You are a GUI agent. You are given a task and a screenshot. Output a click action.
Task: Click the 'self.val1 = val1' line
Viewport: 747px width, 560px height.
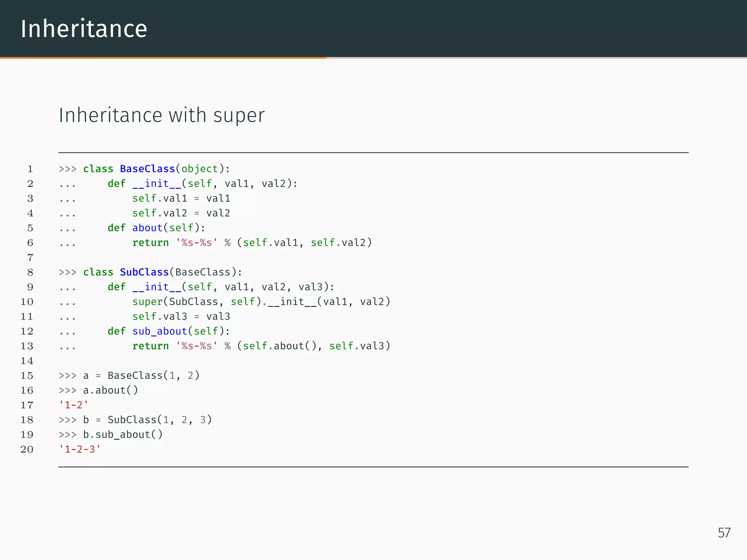[x=144, y=198]
